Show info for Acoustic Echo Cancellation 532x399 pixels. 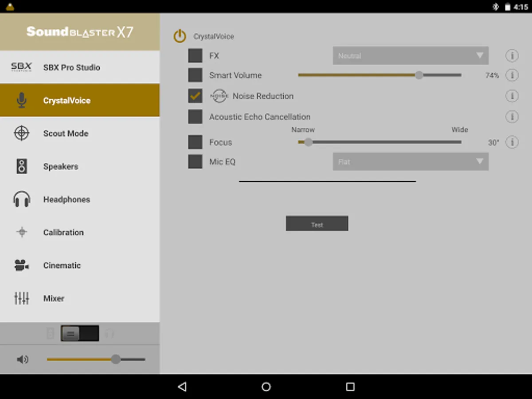coord(512,117)
